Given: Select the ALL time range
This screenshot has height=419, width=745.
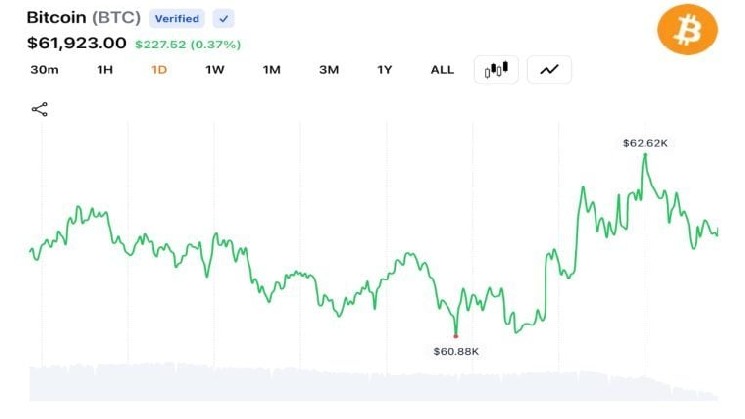Looking at the screenshot, I should 442,70.
